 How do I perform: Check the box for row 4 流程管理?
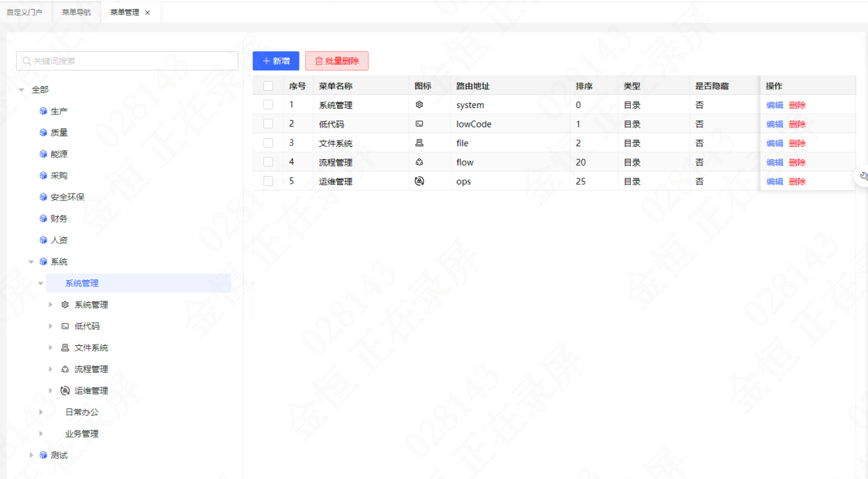pos(268,162)
